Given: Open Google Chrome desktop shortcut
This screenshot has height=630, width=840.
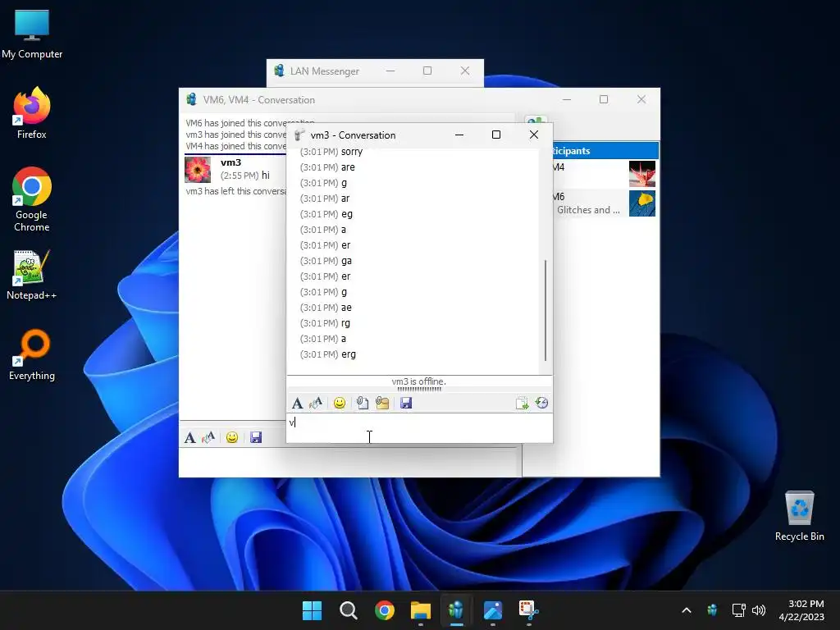Looking at the screenshot, I should click(32, 199).
